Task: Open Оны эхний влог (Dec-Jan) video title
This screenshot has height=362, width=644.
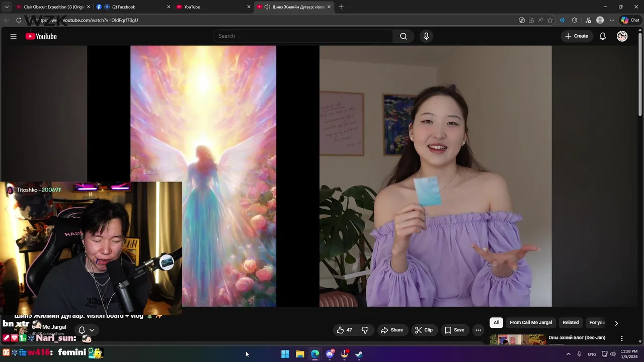Action: tap(577, 337)
